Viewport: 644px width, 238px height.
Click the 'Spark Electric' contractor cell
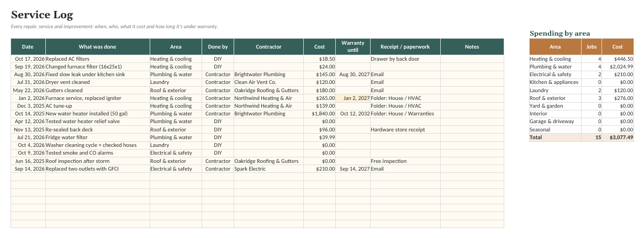(268, 169)
